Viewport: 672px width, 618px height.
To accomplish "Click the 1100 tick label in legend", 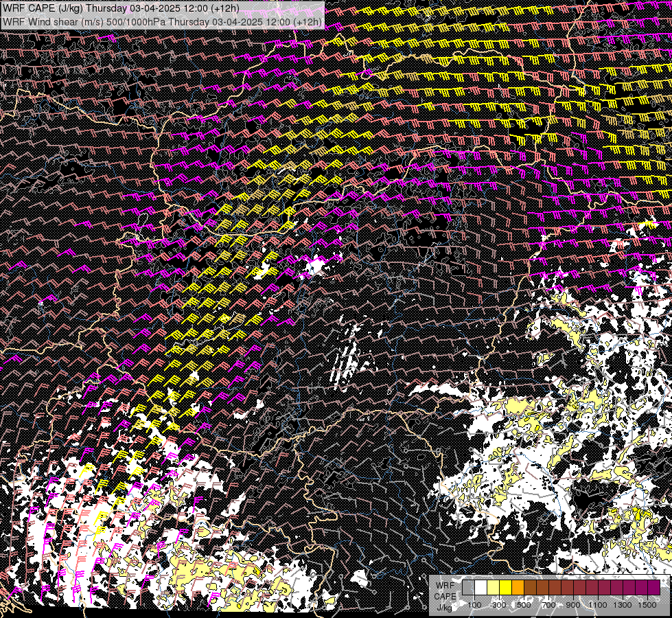I will tap(598, 605).
